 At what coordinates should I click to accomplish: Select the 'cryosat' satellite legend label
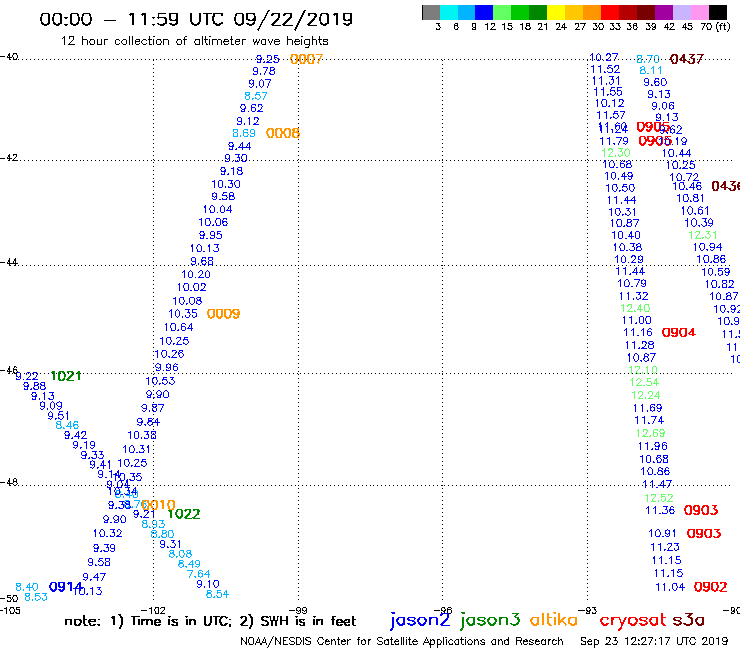(632, 620)
